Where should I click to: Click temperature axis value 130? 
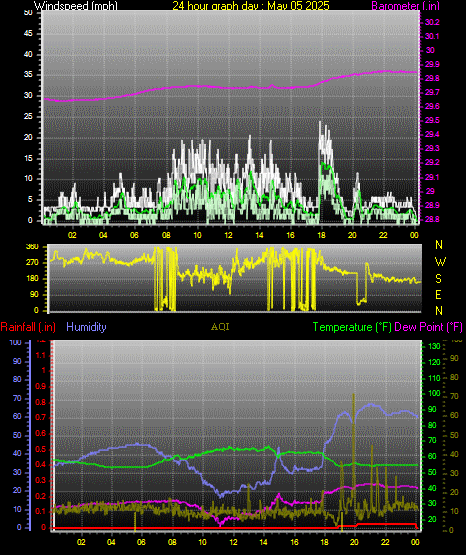click(434, 346)
